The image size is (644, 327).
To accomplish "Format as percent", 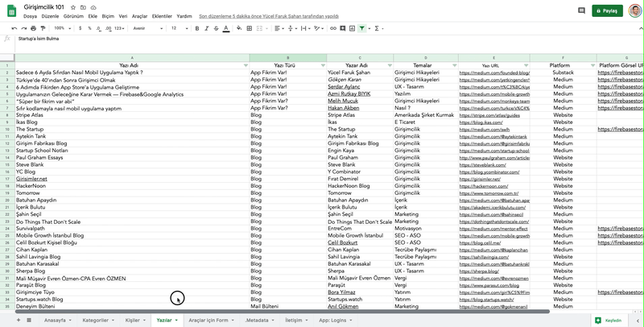I will (x=89, y=28).
